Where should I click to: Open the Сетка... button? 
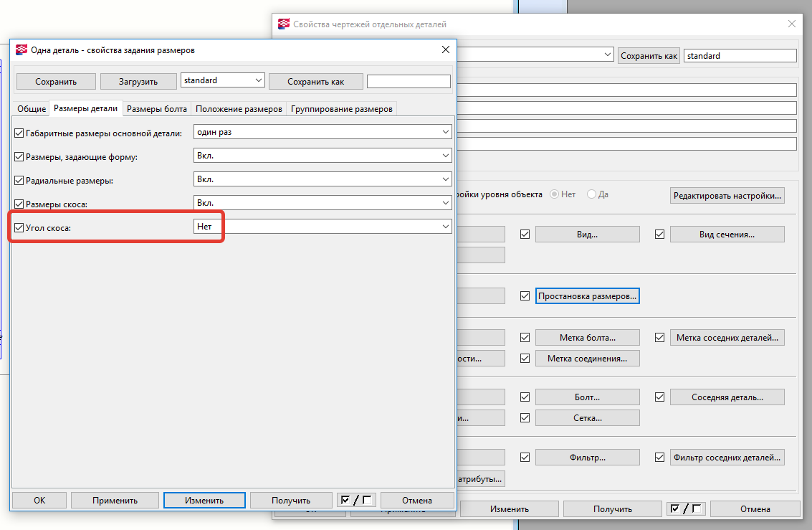pos(587,417)
